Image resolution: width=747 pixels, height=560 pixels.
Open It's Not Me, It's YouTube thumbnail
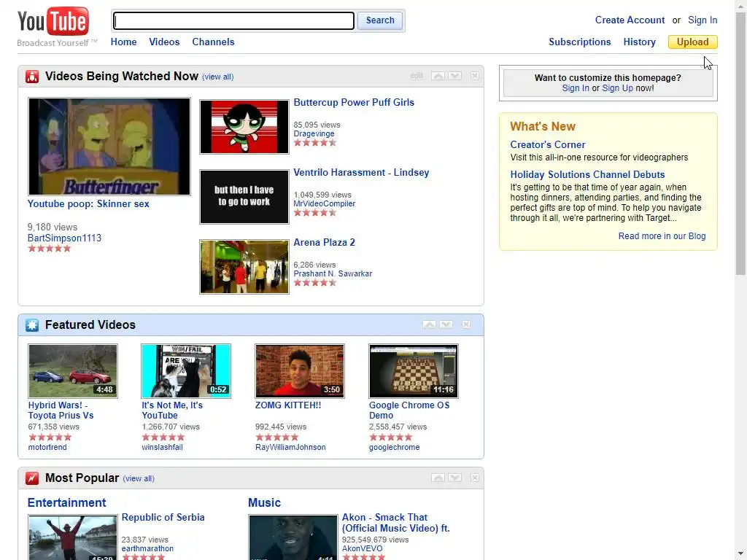(x=186, y=371)
